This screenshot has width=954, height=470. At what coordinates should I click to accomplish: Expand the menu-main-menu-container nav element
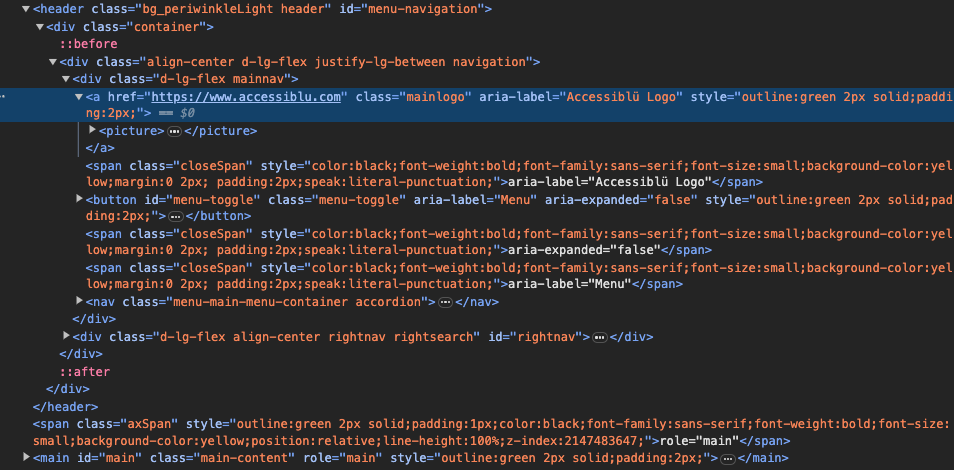tap(80, 301)
